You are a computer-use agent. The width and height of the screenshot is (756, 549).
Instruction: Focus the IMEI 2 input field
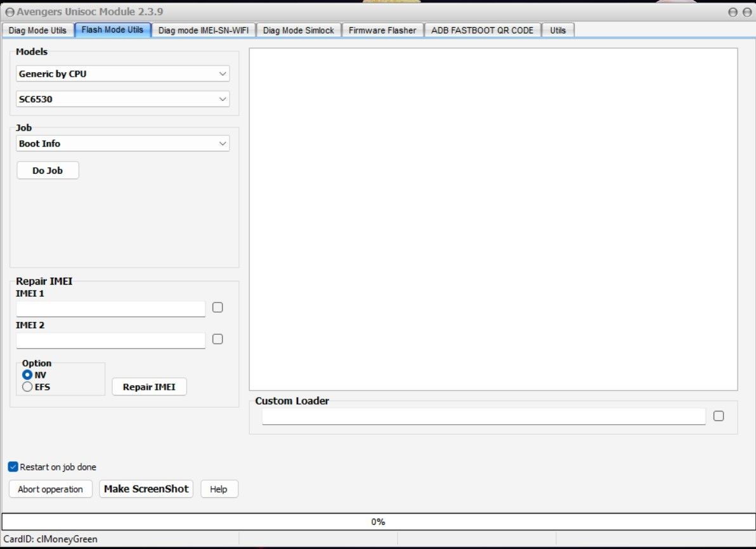(111, 341)
